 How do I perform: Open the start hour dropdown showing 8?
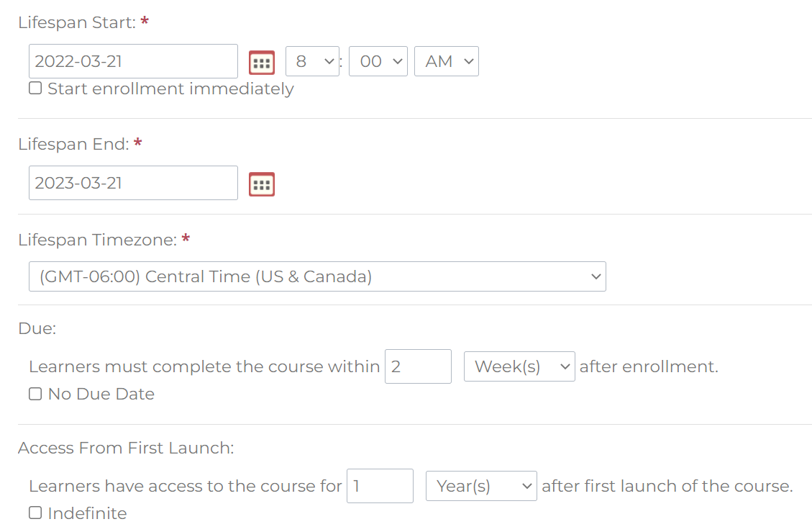(x=312, y=61)
